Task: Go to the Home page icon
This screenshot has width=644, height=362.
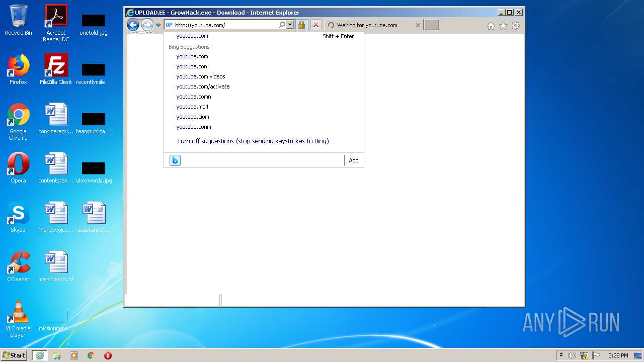Action: tap(491, 26)
